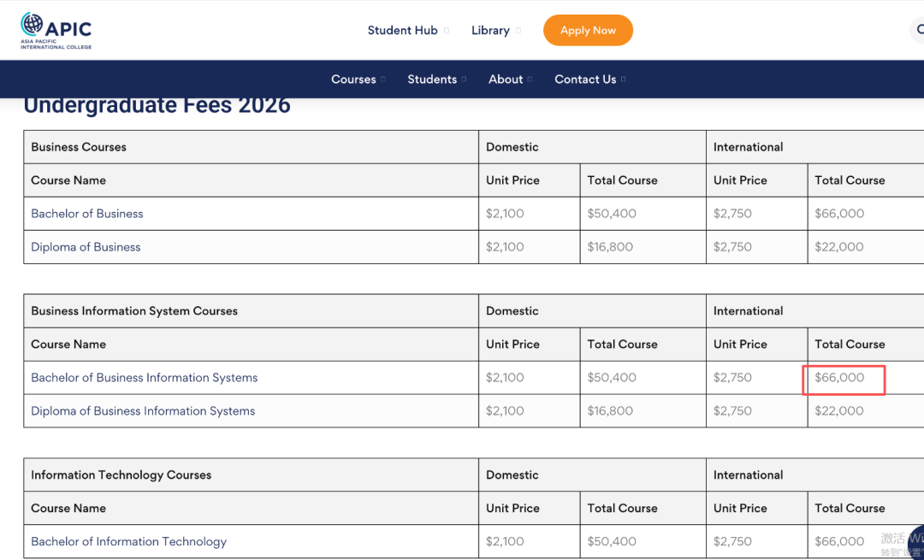Expand the Student Hub dropdown
This screenshot has height=560, width=924.
408,31
